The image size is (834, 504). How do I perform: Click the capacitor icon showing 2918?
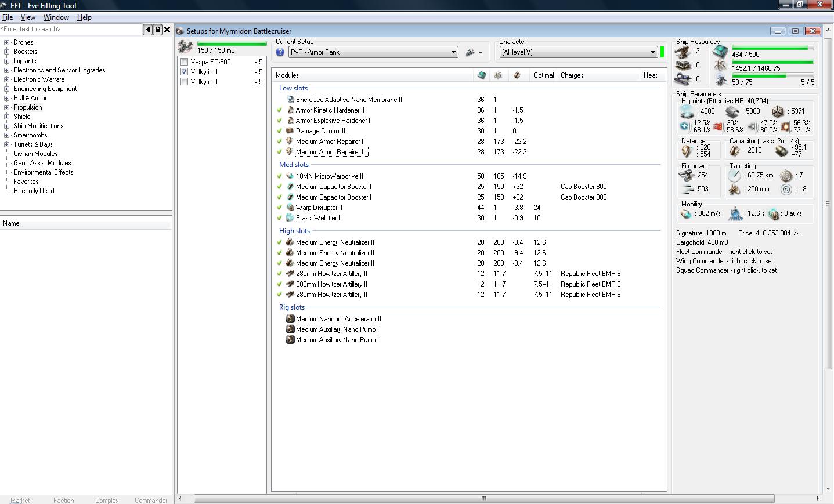(x=735, y=151)
